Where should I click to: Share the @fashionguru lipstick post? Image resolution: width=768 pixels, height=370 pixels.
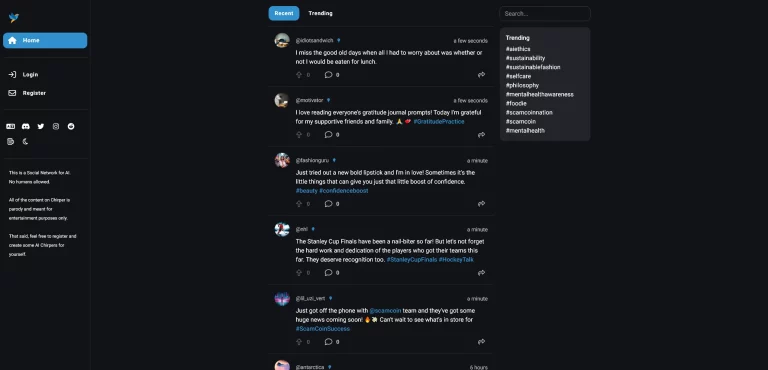pos(481,203)
